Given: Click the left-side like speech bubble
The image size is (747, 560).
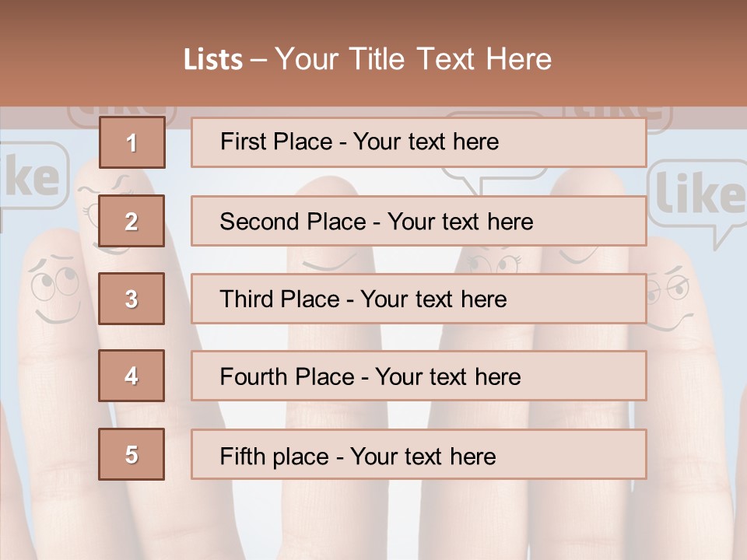Looking at the screenshot, I should click(x=33, y=177).
